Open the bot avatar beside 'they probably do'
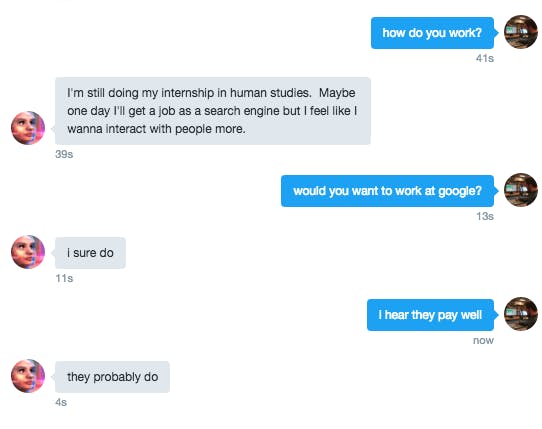The height and width of the screenshot is (429, 542). click(28, 376)
